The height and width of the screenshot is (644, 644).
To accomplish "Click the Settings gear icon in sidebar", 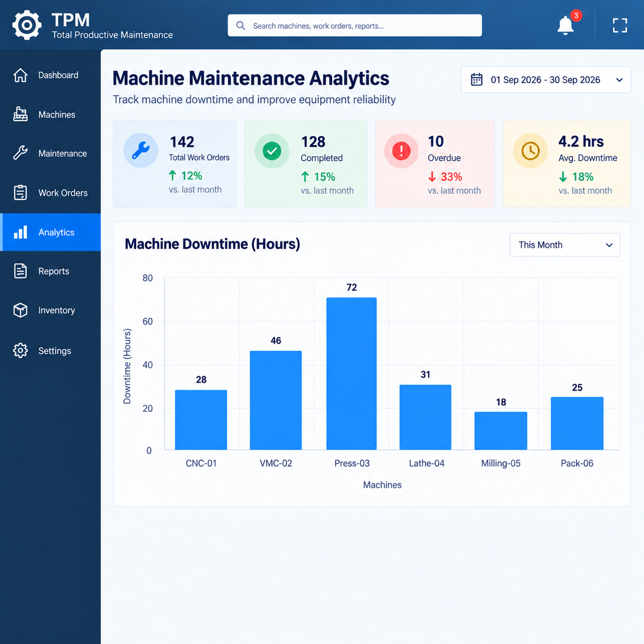I will pos(21,350).
